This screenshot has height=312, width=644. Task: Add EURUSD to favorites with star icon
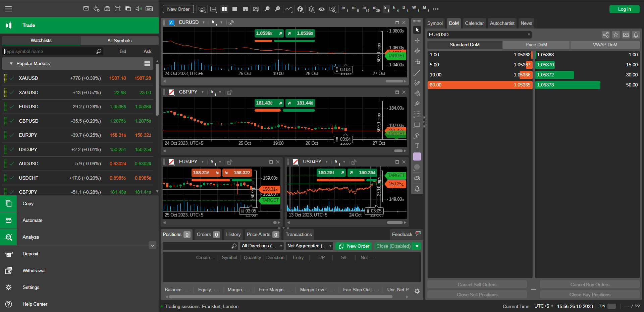(x=615, y=35)
